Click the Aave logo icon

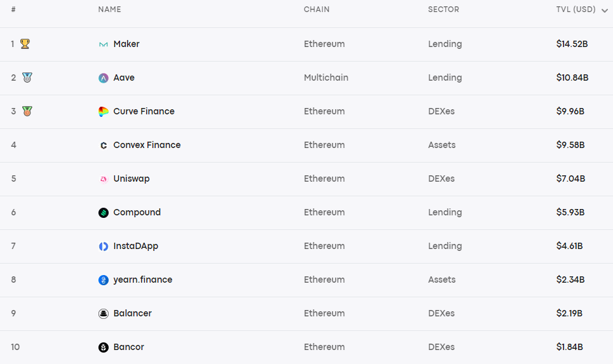click(103, 78)
